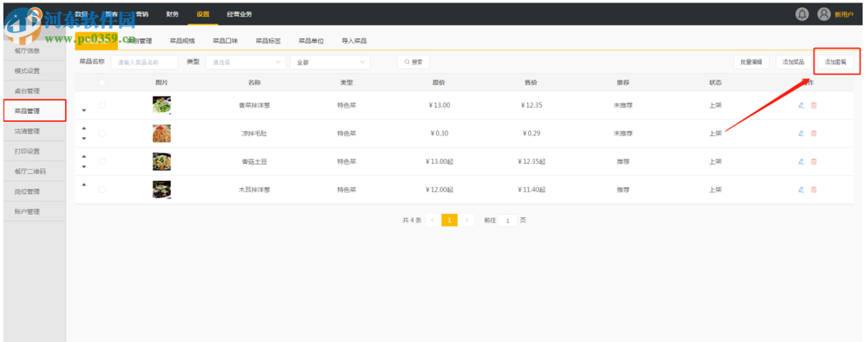
Task: Tick the checkbox for 木耳拌洋葱
Action: (x=102, y=190)
